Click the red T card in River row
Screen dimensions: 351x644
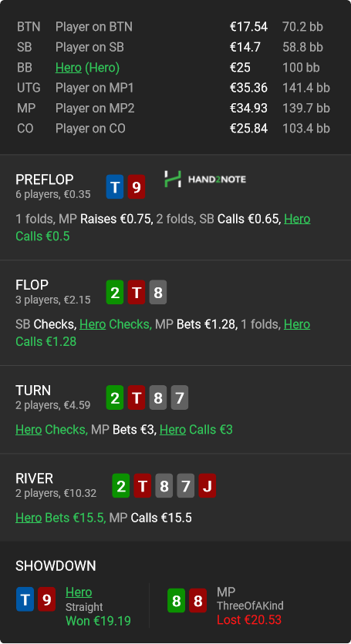click(143, 486)
